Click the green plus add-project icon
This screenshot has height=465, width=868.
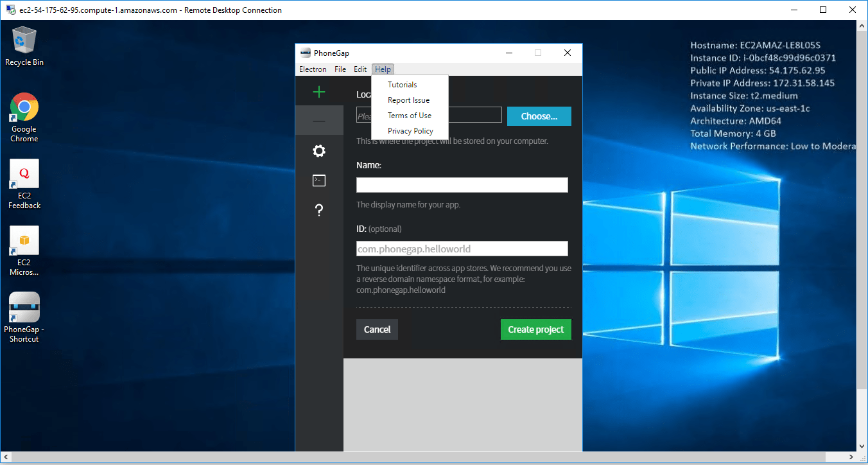coord(319,92)
